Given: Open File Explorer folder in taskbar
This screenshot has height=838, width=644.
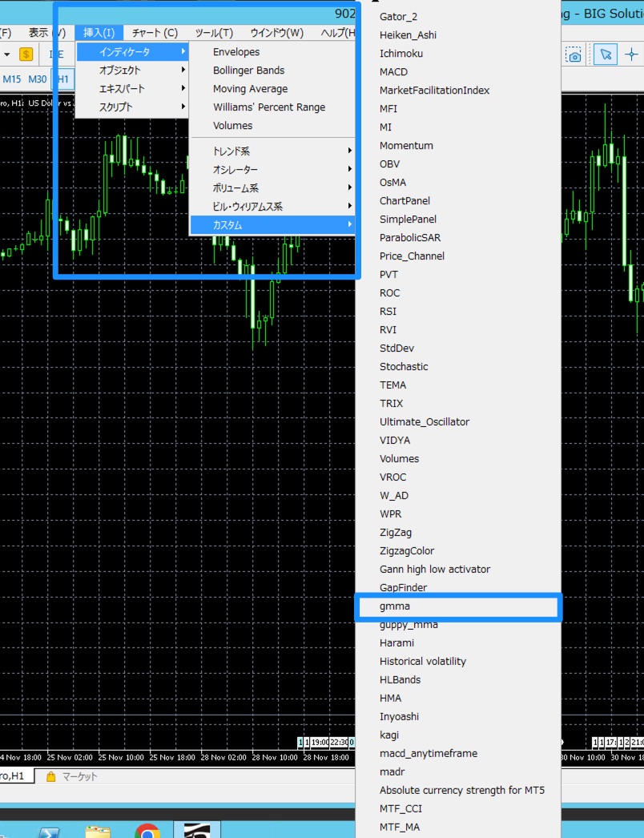Looking at the screenshot, I should click(98, 831).
